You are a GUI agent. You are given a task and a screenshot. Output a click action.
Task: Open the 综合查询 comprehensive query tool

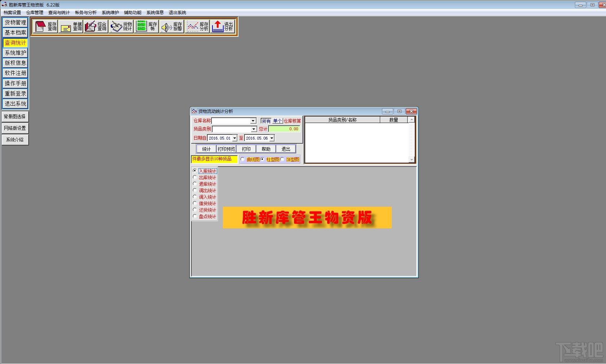pos(96,26)
